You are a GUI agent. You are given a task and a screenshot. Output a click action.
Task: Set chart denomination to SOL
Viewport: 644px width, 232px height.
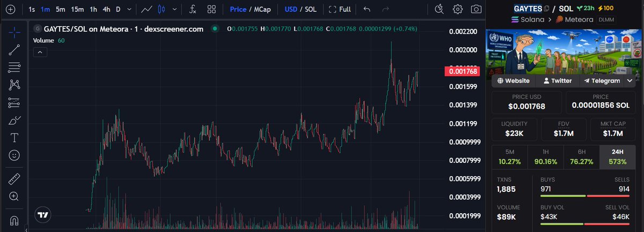tap(312, 9)
